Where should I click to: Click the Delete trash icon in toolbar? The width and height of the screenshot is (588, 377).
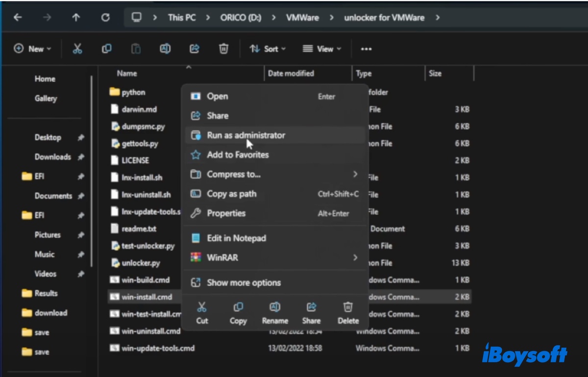point(223,48)
